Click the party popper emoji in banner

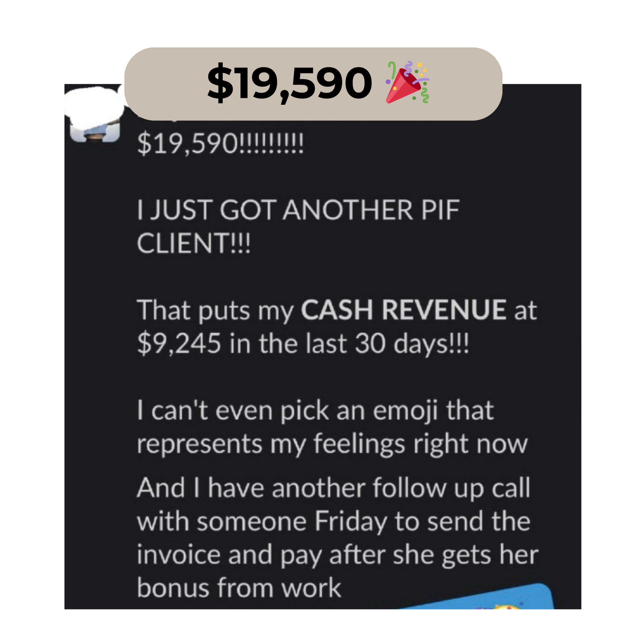point(407,82)
